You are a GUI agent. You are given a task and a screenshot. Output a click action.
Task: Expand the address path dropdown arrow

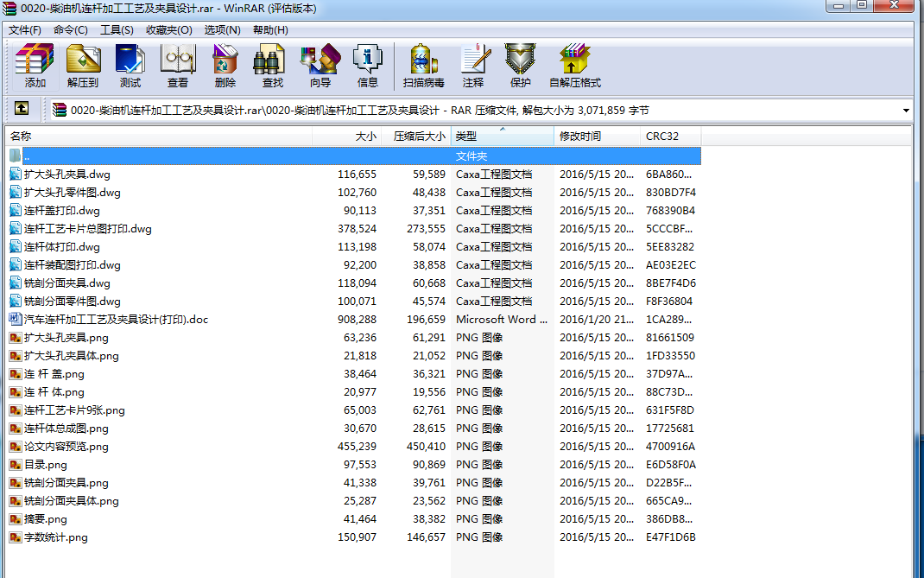point(906,111)
